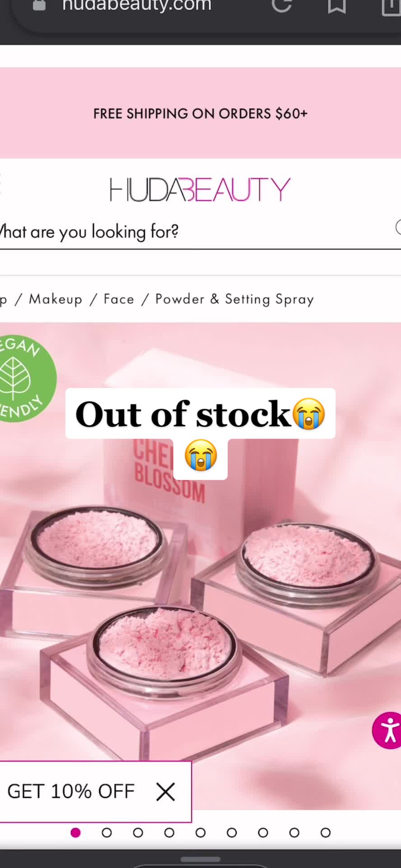Click the Vegan Friendly badge
The image size is (401, 868).
pos(25,379)
